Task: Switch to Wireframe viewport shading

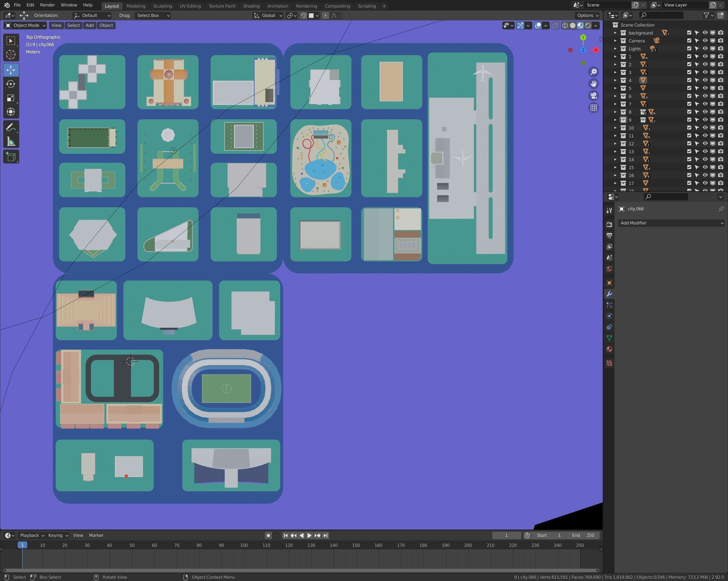Action: [565, 25]
